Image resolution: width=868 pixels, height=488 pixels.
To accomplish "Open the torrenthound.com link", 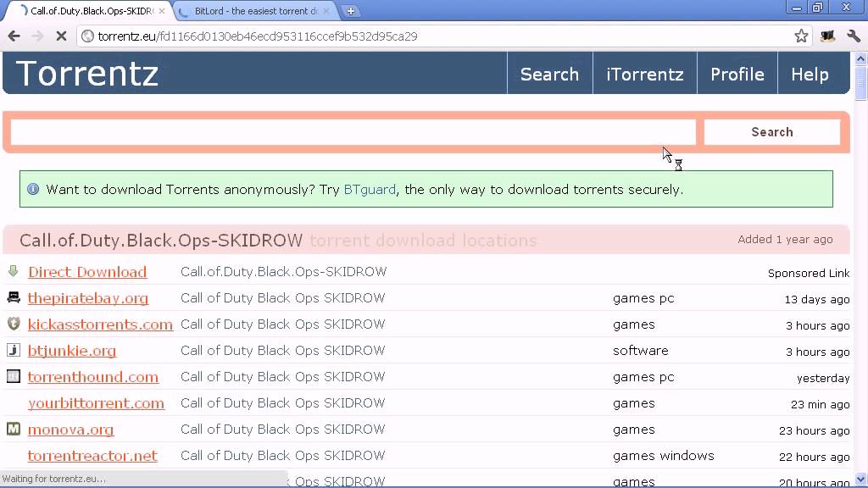I will coord(93,377).
